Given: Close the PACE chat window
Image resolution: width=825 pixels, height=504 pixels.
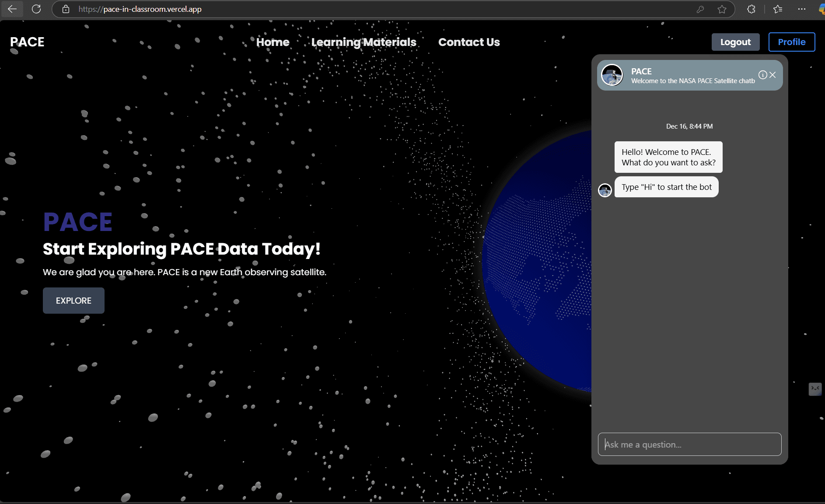Looking at the screenshot, I should pos(772,75).
